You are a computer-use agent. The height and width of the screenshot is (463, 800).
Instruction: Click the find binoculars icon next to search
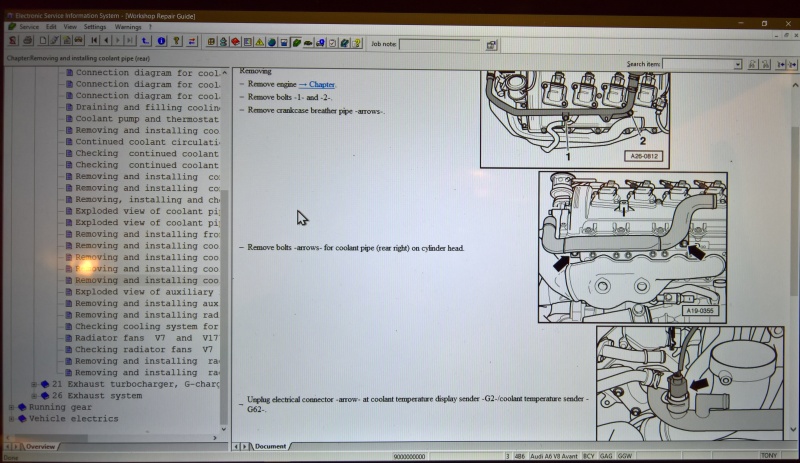[x=752, y=64]
